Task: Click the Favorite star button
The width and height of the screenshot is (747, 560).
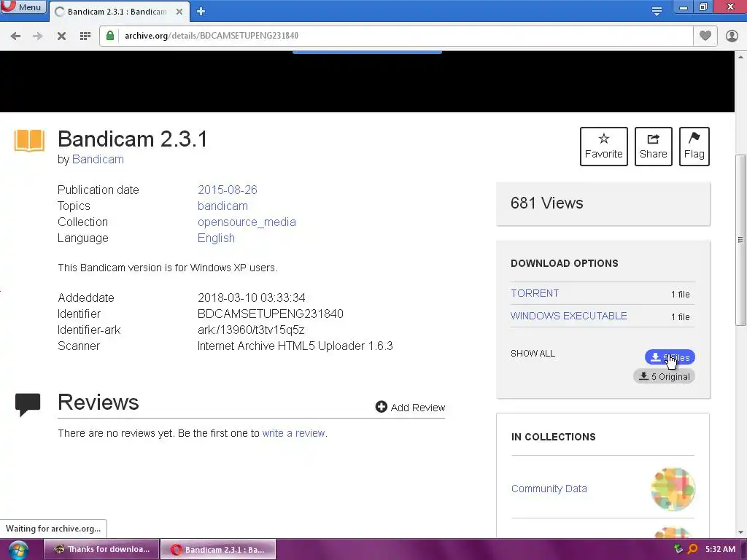Action: pos(603,147)
